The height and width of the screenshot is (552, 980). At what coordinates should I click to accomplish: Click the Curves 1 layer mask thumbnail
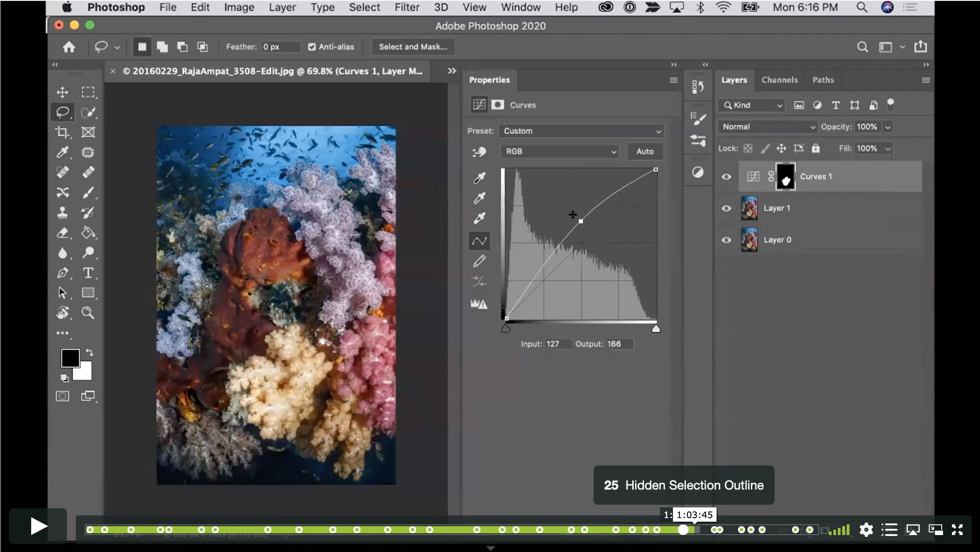click(x=785, y=177)
